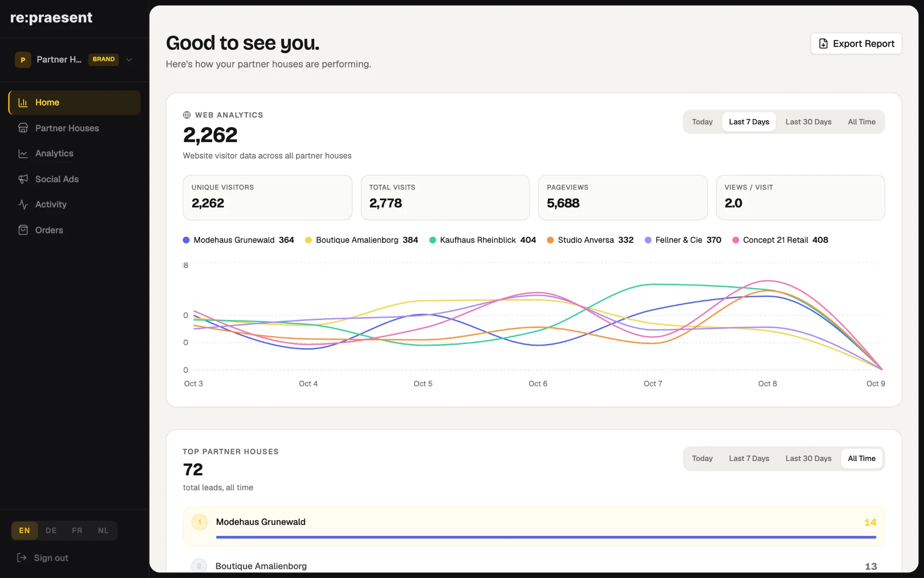Click the Export Report file icon
This screenshot has width=924, height=578.
click(823, 43)
